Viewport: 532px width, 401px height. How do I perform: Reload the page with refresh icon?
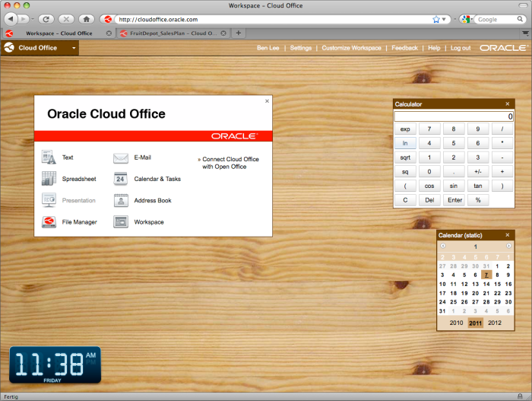coord(46,19)
